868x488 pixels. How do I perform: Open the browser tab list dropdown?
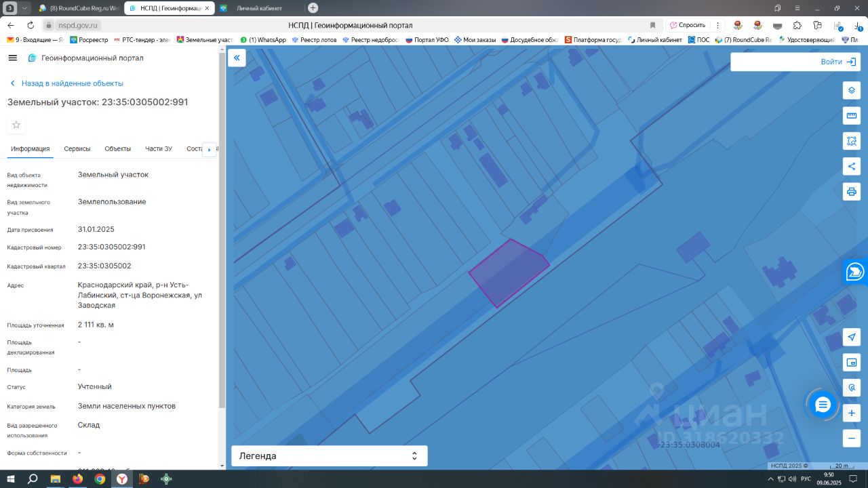pyautogui.click(x=24, y=7)
